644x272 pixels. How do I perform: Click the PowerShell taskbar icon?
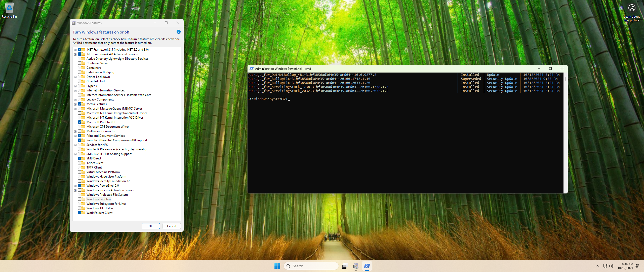pos(367,266)
